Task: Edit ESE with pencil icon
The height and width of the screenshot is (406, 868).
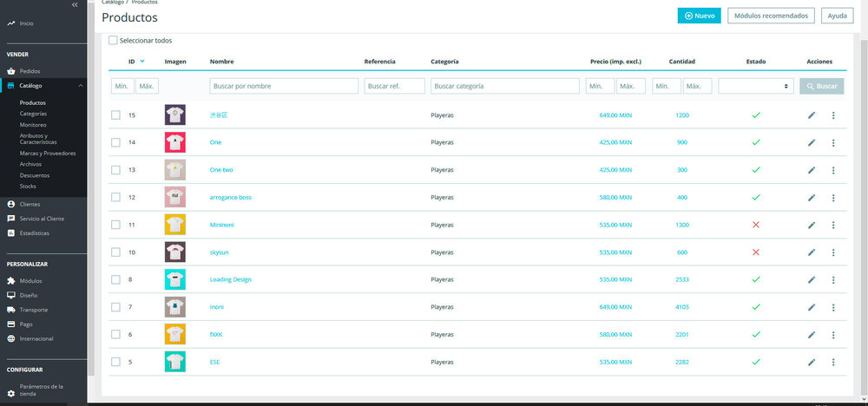Action: coord(812,362)
